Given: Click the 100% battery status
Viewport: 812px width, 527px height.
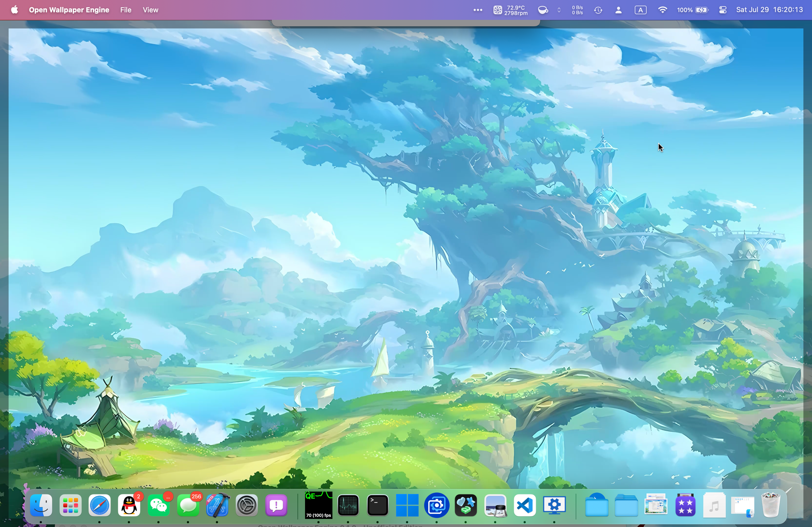Looking at the screenshot, I should tap(693, 10).
